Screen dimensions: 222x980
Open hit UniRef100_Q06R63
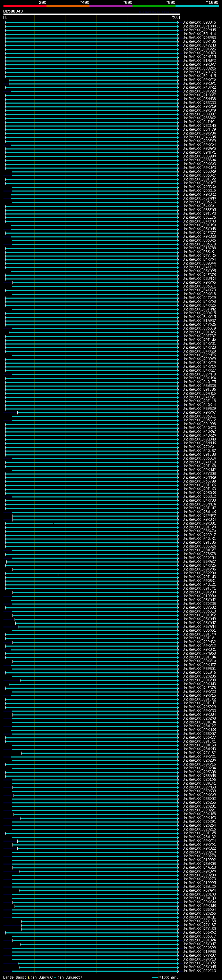coord(199,38)
